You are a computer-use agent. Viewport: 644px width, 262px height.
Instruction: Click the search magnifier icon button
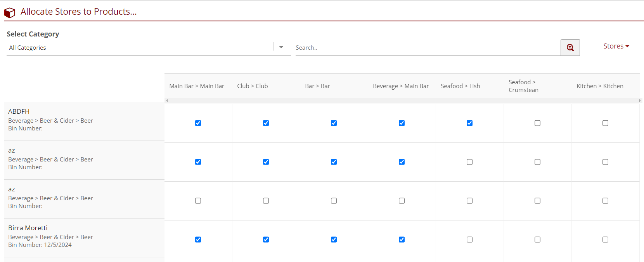click(x=570, y=47)
